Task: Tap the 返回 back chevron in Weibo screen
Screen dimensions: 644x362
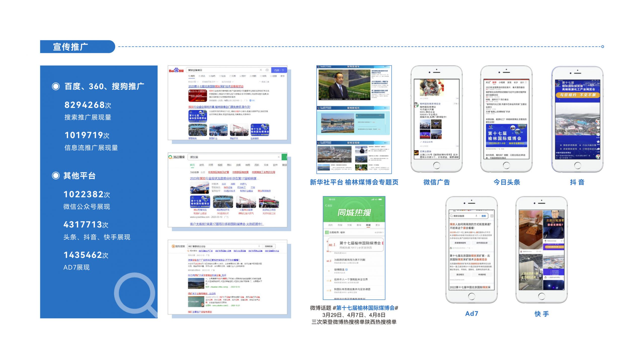Action: click(326, 206)
